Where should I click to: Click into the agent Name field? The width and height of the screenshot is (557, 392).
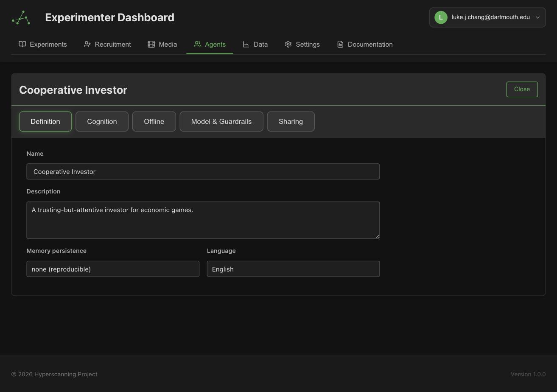203,171
